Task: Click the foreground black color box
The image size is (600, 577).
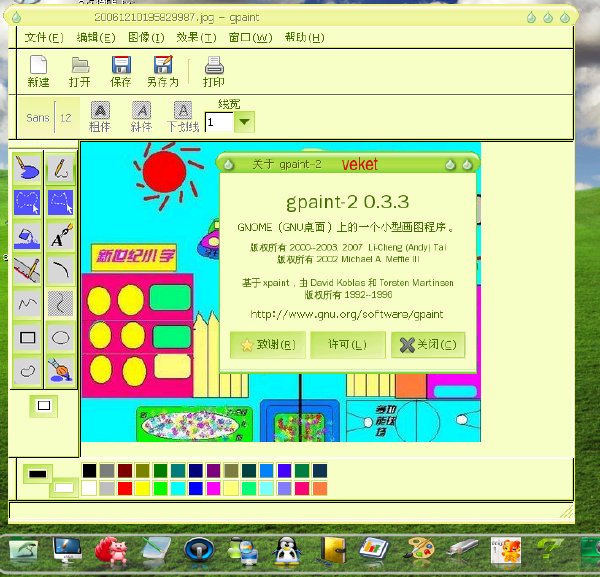Action: click(x=38, y=474)
